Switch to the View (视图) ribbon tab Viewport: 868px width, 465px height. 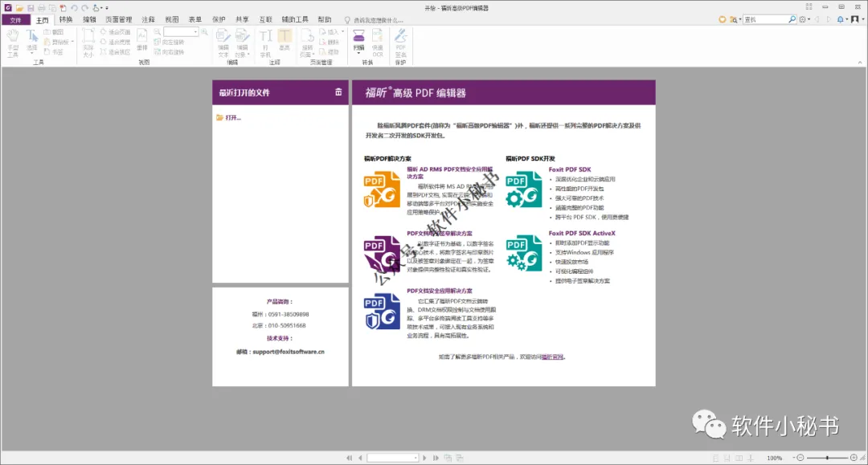pos(172,20)
